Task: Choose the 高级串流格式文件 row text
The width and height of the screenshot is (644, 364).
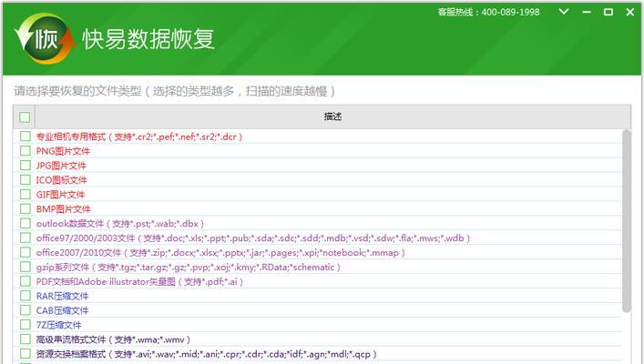Action: pyautogui.click(x=113, y=339)
